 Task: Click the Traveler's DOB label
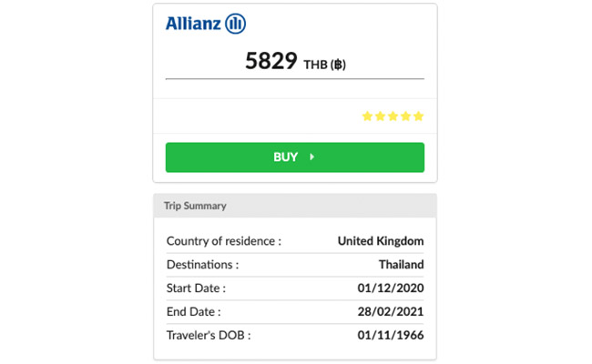pyautogui.click(x=208, y=336)
